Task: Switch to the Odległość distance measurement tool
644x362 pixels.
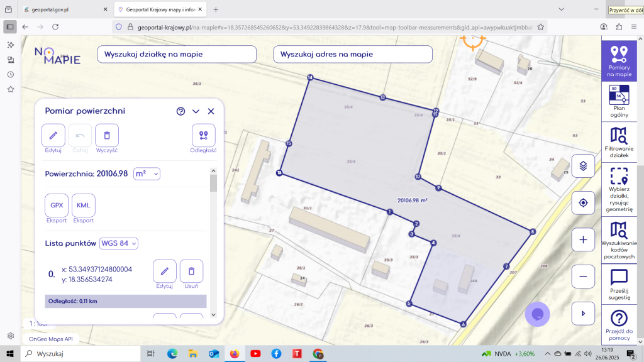Action: pyautogui.click(x=203, y=135)
